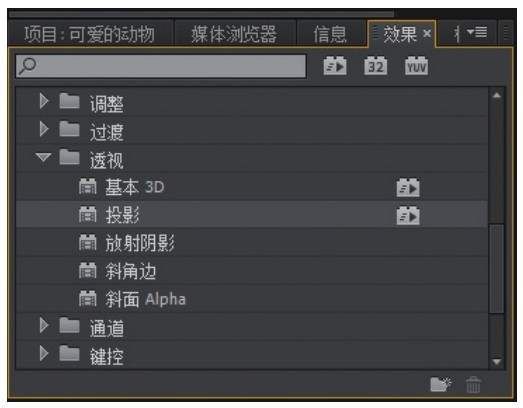Image resolution: width=523 pixels, height=408 pixels.
Task: Click the new custom bin folder icon
Action: 441,384
